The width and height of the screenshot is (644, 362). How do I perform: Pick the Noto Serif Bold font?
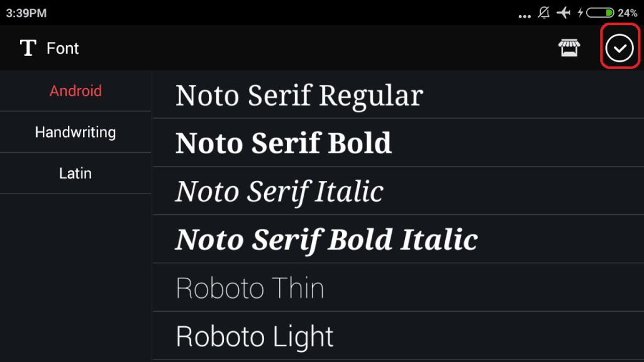click(x=284, y=143)
